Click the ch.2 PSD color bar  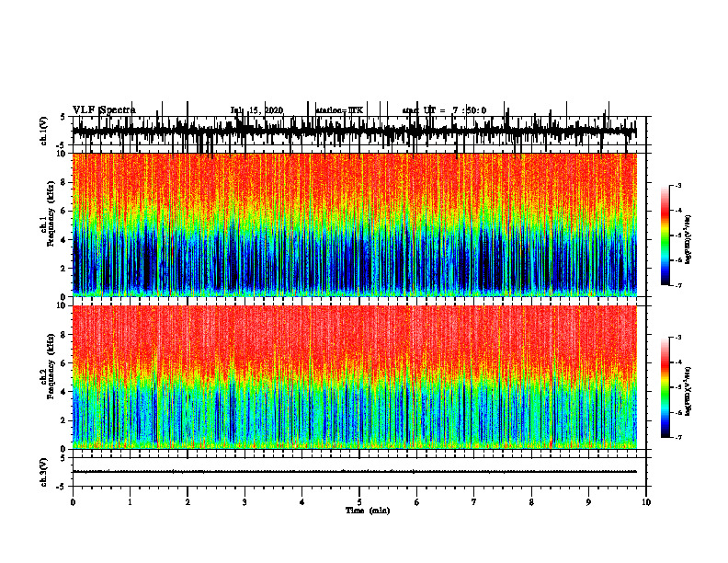[x=665, y=387]
